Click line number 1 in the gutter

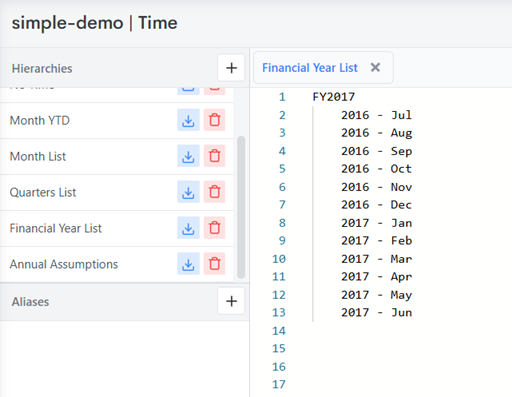pyautogui.click(x=282, y=97)
